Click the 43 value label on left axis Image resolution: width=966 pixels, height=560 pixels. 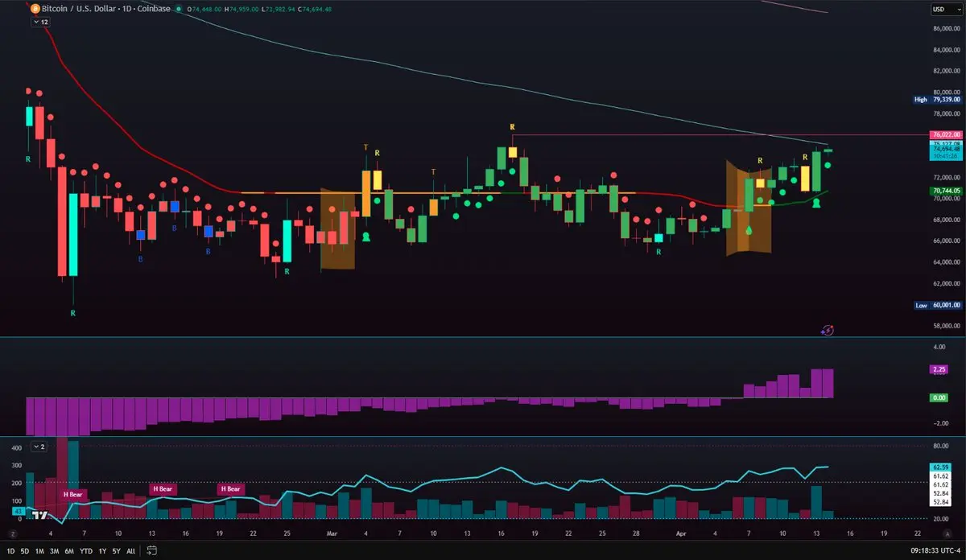18,511
